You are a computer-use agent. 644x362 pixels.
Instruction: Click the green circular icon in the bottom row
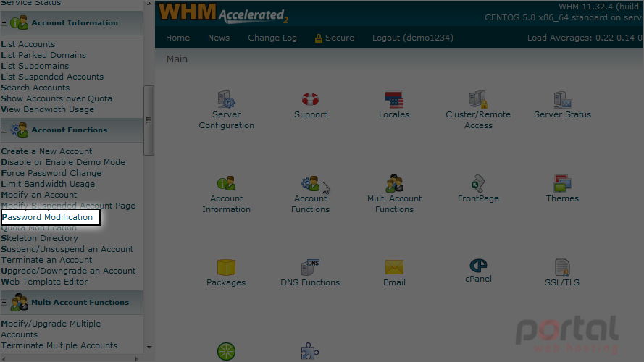[x=226, y=352]
